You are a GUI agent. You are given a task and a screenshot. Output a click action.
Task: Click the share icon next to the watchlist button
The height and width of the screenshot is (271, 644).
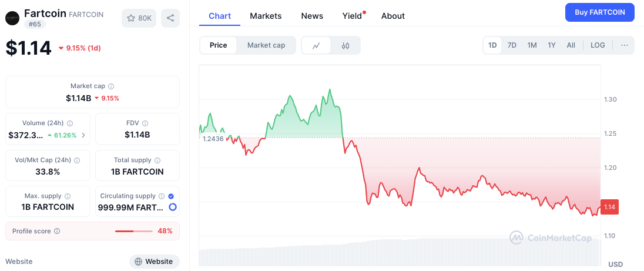[170, 18]
